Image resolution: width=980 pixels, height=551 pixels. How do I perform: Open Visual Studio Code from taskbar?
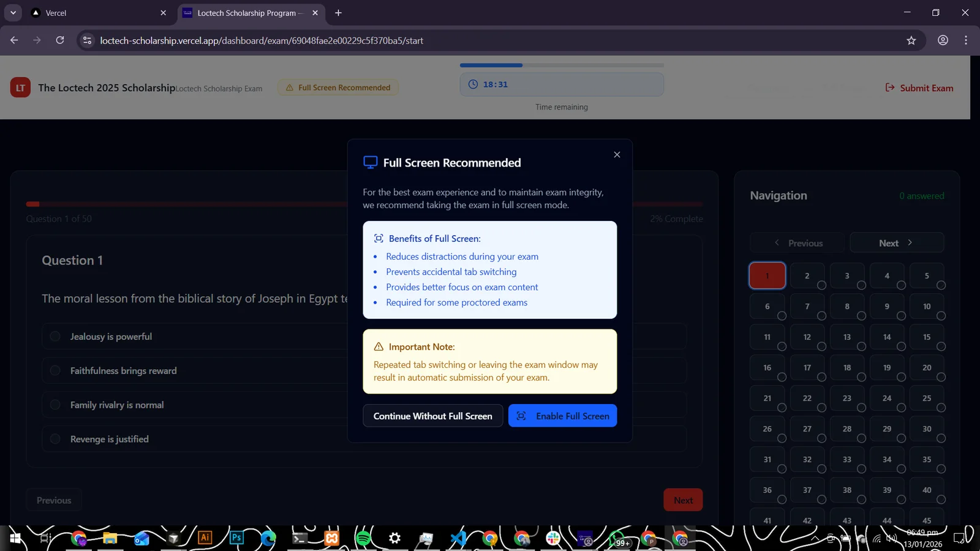(458, 538)
